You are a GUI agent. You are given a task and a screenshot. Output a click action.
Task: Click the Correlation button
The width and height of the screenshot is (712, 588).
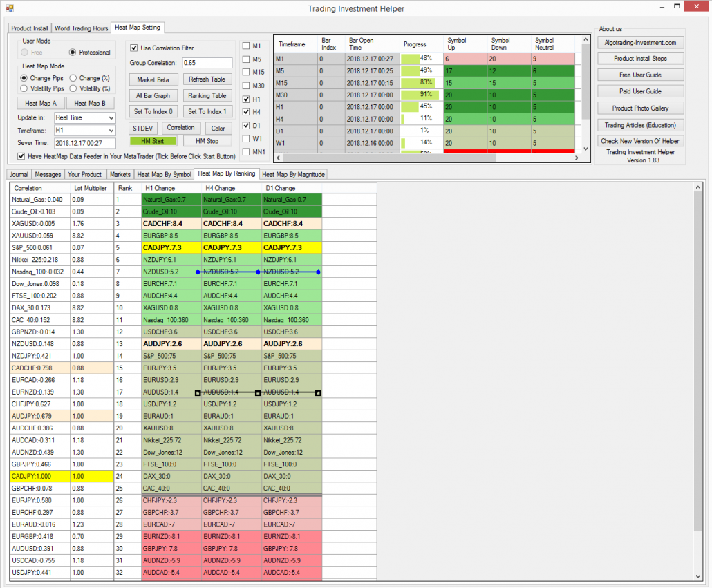tap(181, 127)
